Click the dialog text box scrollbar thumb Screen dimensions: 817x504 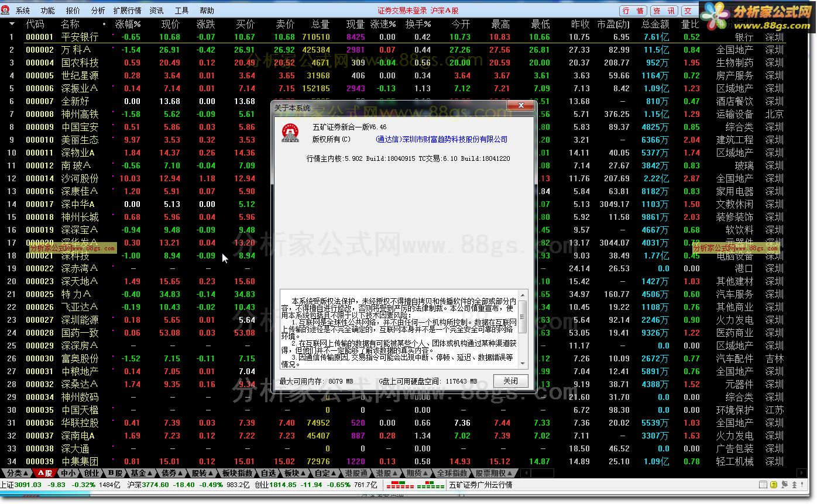tap(523, 317)
